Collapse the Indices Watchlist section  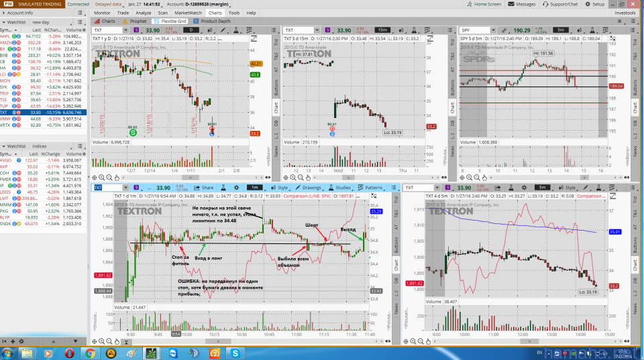pos(4,146)
